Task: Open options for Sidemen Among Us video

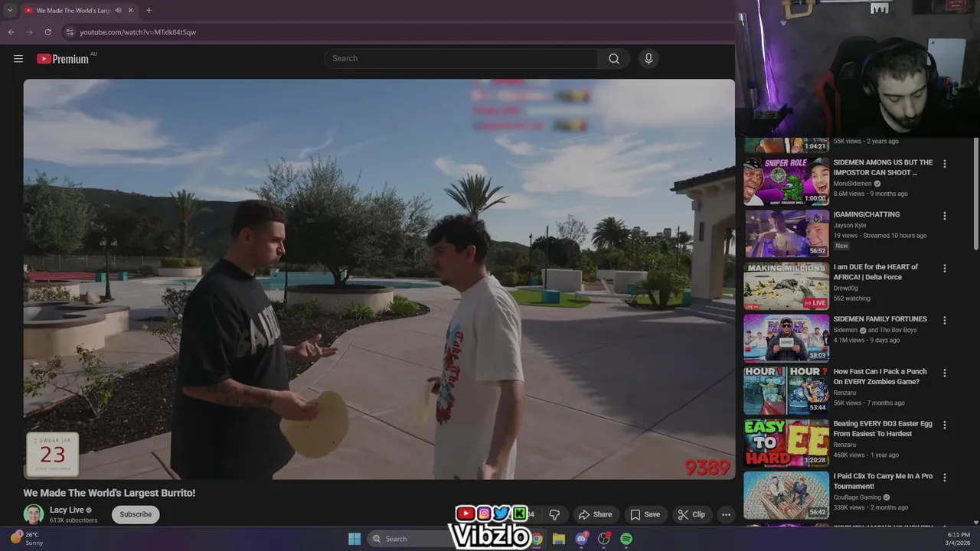Action: 945,164
